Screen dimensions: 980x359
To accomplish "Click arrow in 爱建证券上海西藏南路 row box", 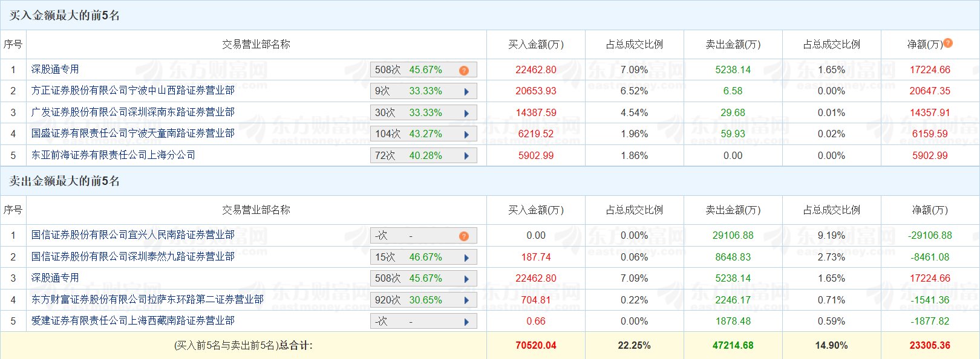I will click(x=466, y=322).
